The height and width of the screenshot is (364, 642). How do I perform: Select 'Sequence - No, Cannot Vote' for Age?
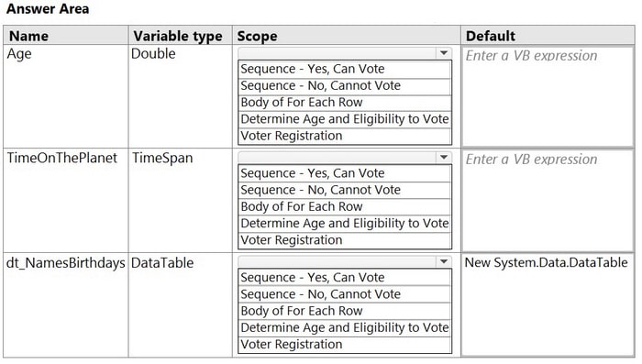[x=345, y=86]
